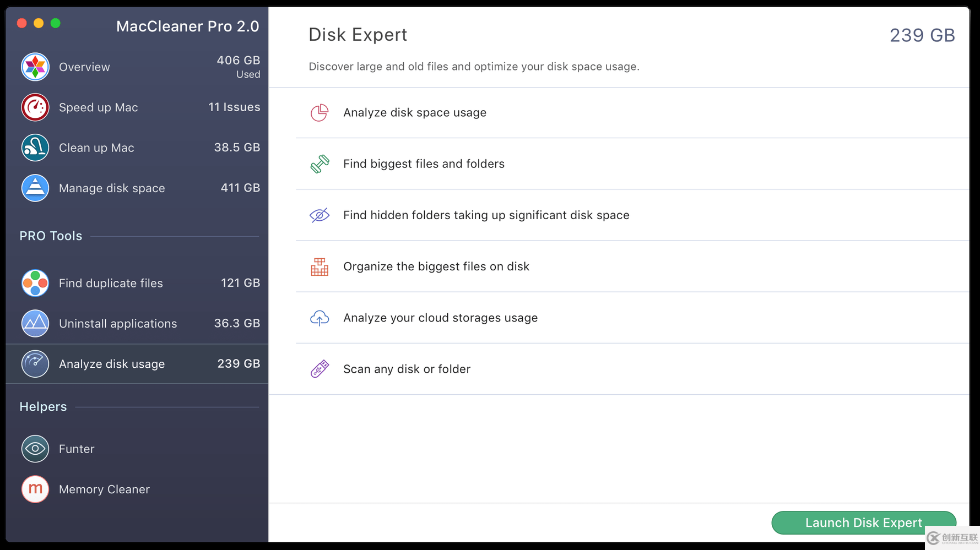The height and width of the screenshot is (550, 980).
Task: Click 'Analyze your cloud storages usage' row
Action: [632, 318]
